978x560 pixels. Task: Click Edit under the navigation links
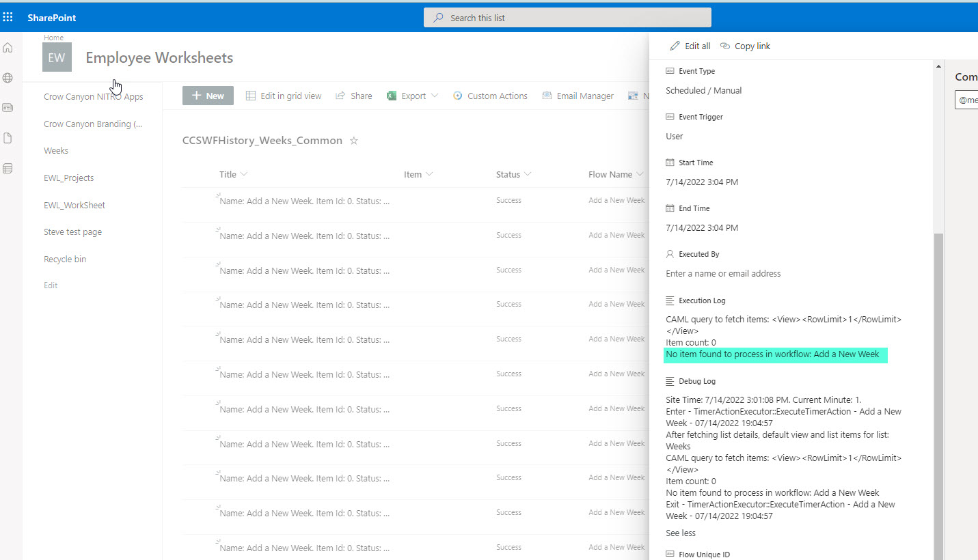click(x=51, y=285)
